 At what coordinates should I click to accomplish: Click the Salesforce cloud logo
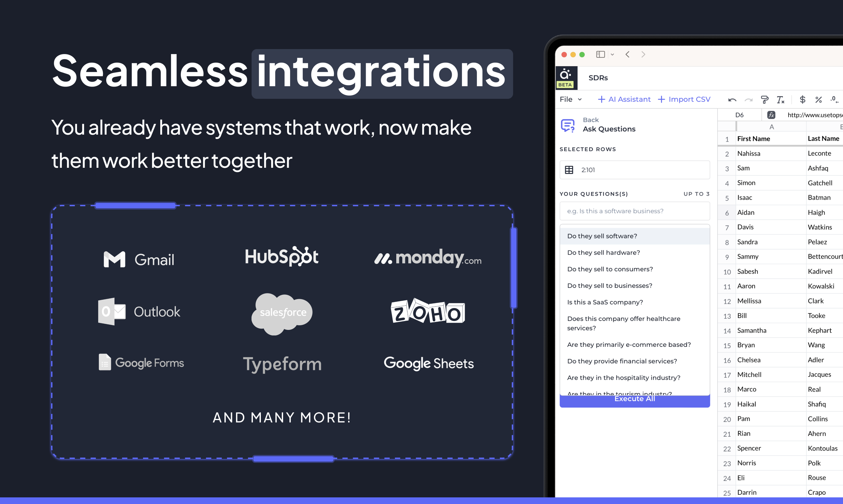coord(282,314)
